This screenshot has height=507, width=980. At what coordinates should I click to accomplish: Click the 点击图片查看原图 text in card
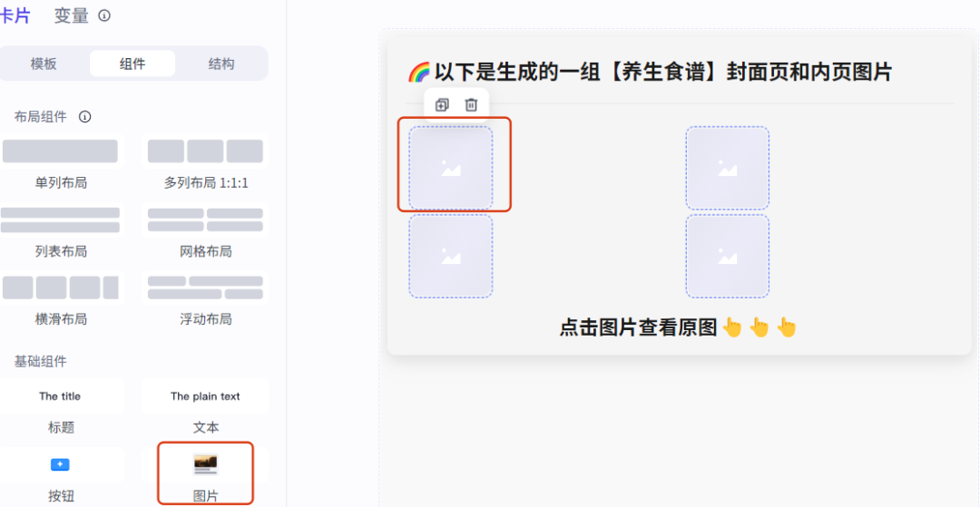click(x=638, y=327)
